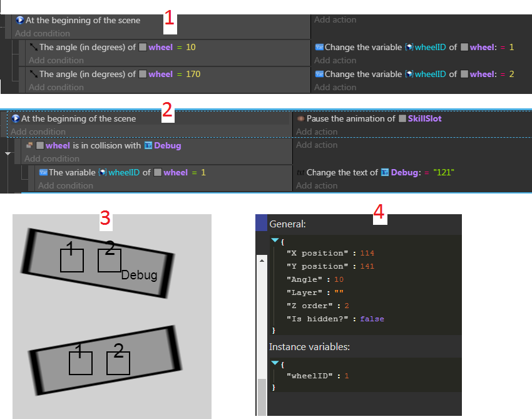The height and width of the screenshot is (419, 532).
Task: Click the wheelID value 1 in Instance variables
Action: [x=347, y=376]
